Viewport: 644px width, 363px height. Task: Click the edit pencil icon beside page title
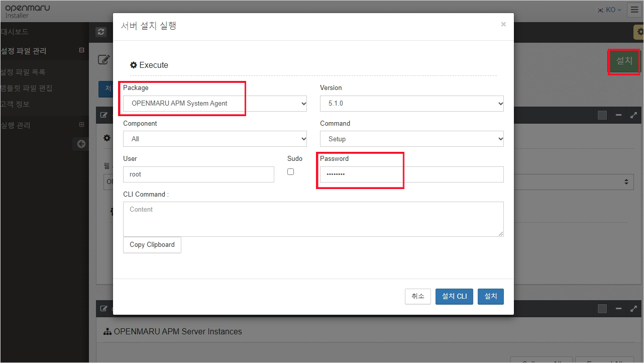[x=103, y=60]
